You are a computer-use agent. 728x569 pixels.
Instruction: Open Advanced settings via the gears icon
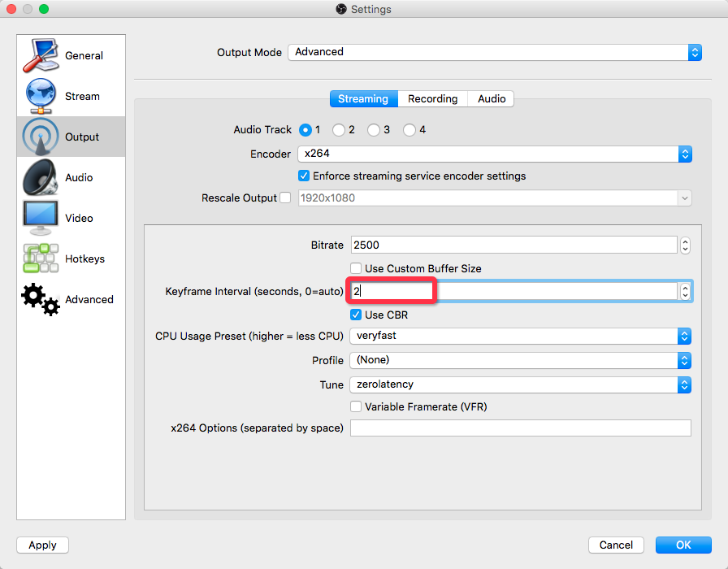click(x=41, y=299)
